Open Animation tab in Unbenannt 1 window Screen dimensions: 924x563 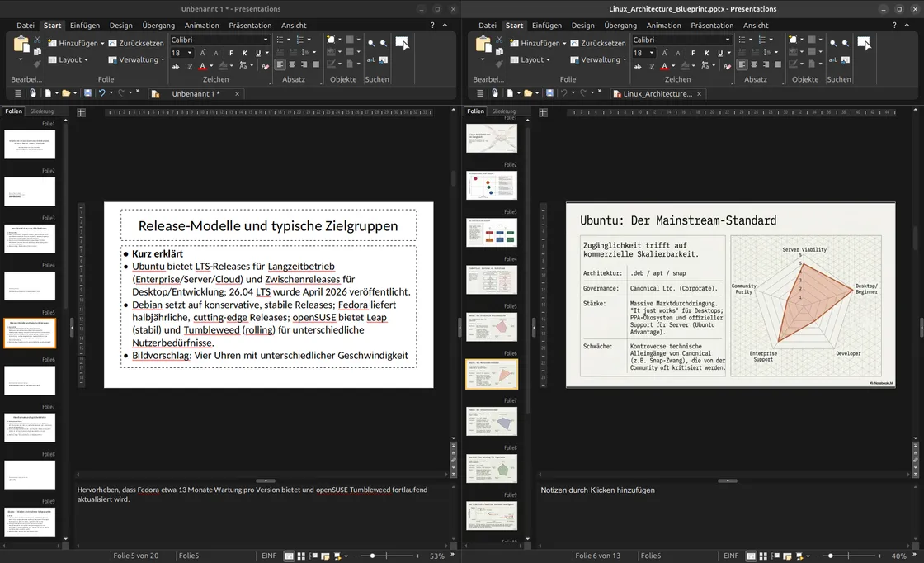201,26
